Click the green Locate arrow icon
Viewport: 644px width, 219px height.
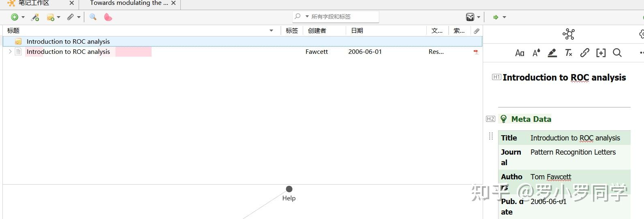[496, 17]
